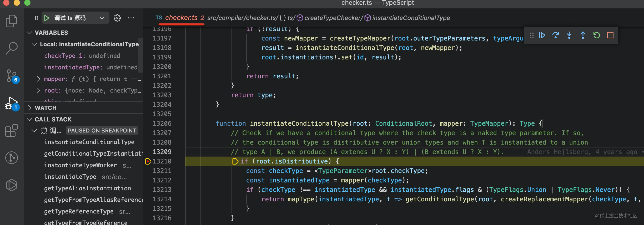
Task: Select the checker.ts editor tab
Action: point(181,18)
